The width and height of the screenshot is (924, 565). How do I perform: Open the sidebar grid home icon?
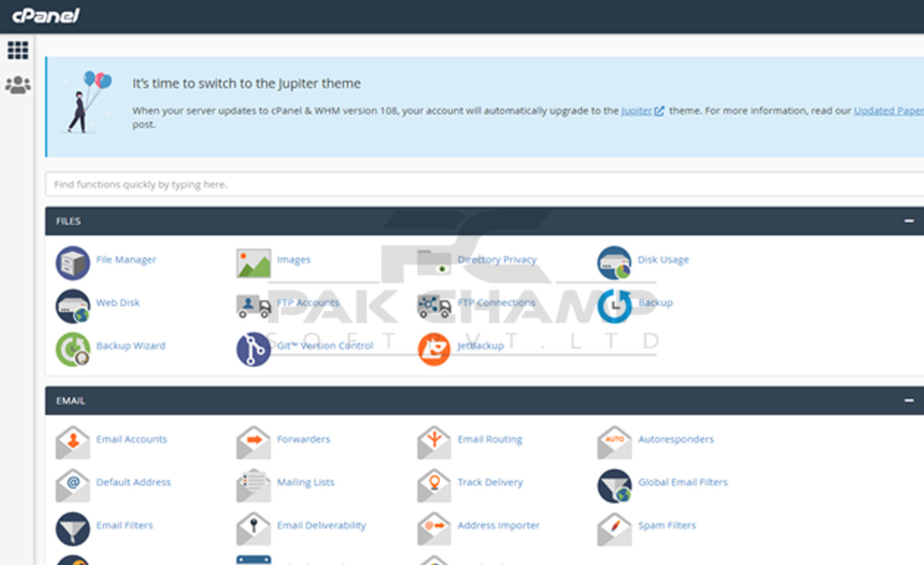[18, 50]
